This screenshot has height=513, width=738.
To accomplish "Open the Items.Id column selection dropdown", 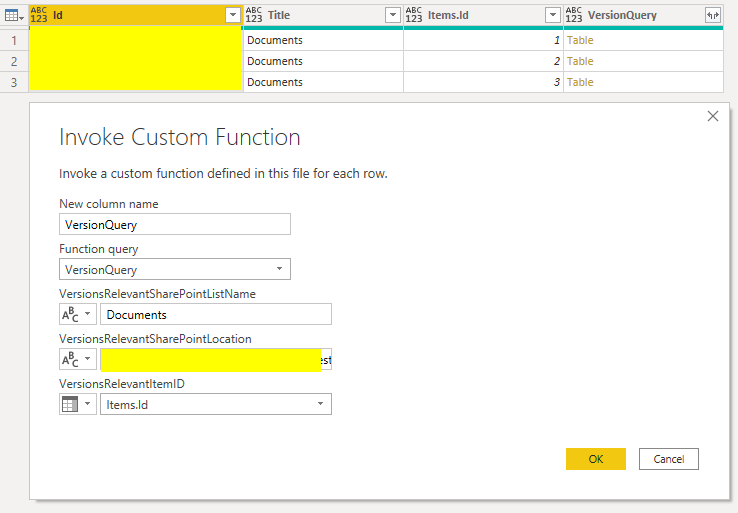I will tap(216, 404).
